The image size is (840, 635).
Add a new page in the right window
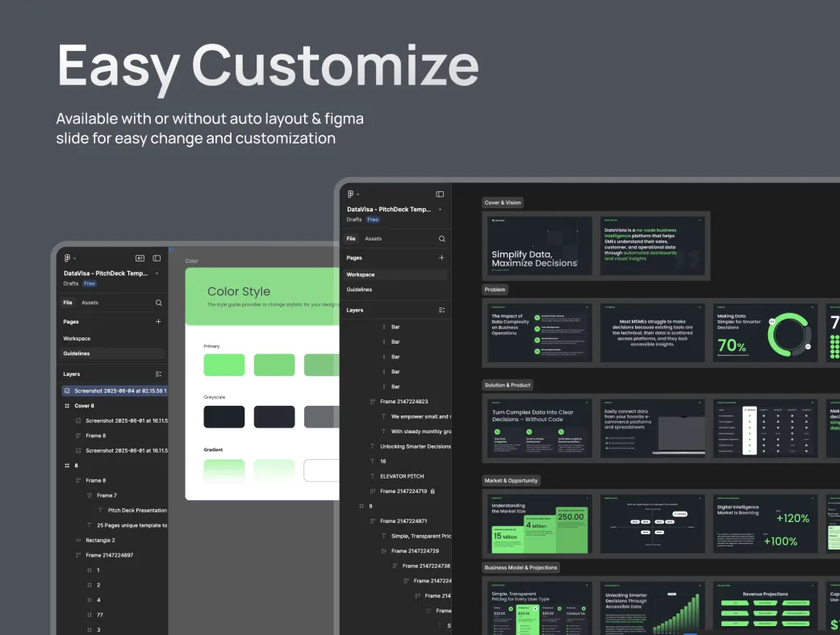click(x=441, y=257)
